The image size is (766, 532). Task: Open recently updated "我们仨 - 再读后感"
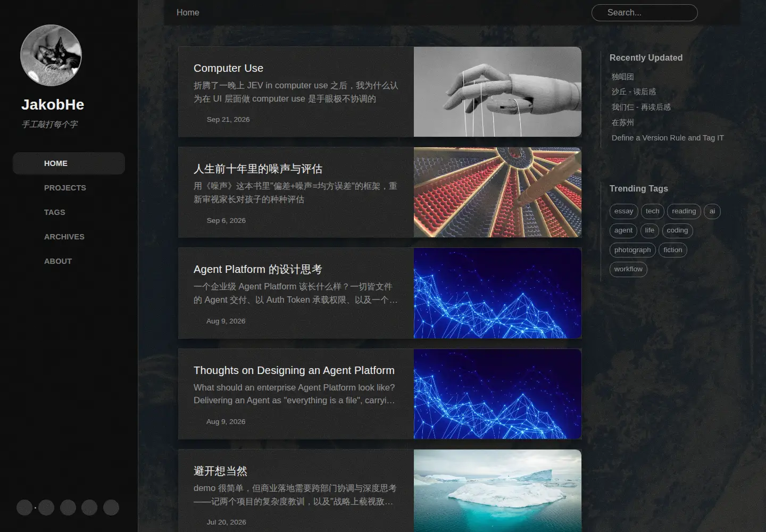click(x=641, y=107)
